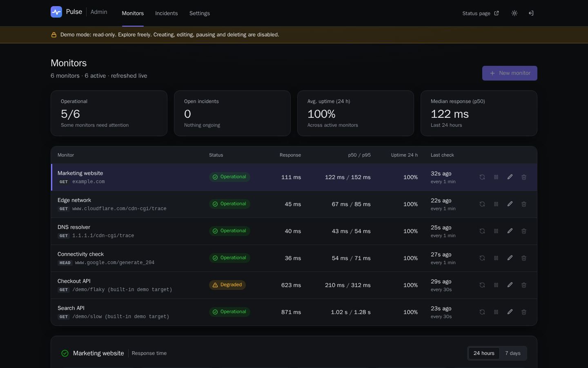Click the New monitor button

coord(510,73)
